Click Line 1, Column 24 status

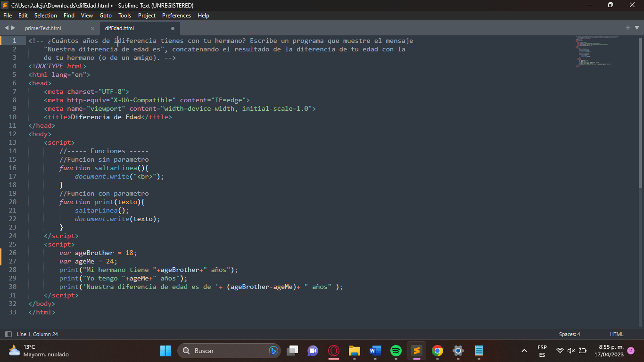pyautogui.click(x=37, y=334)
